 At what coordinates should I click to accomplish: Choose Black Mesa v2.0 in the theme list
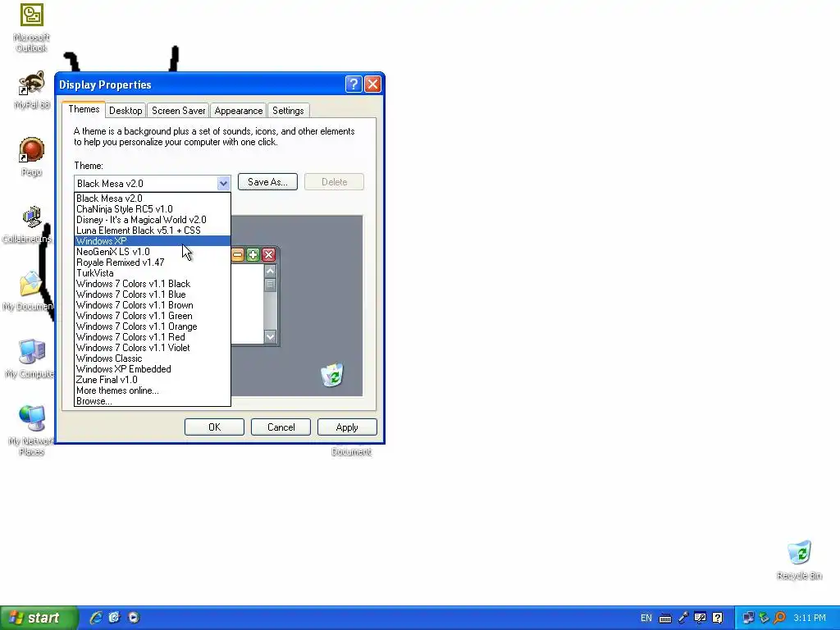pos(152,199)
